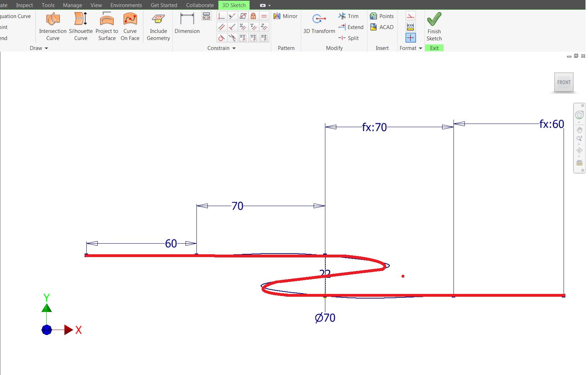
Task: Select the Mirror tool
Action: pos(285,16)
